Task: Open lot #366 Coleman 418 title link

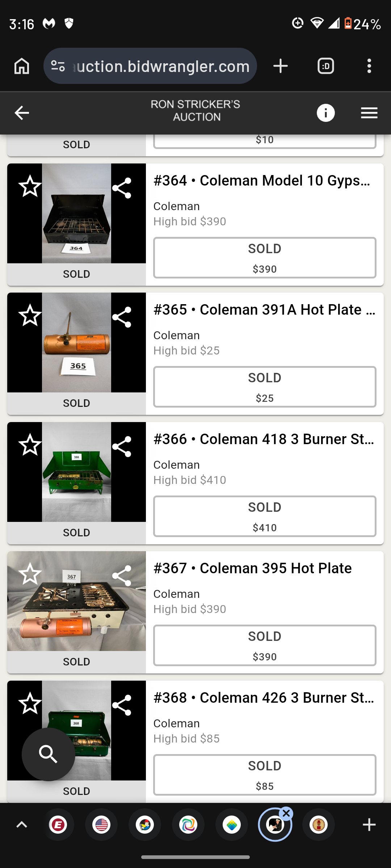Action: point(264,439)
